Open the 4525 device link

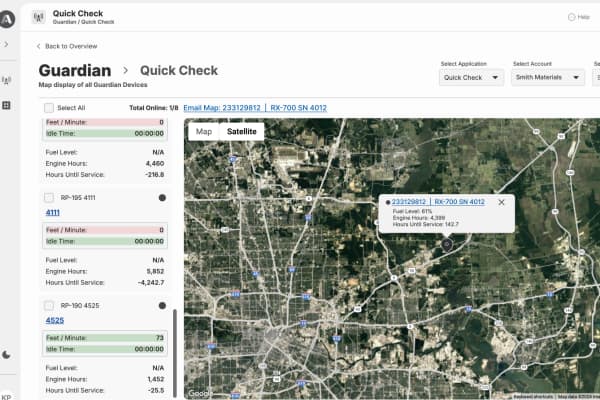tap(55, 320)
